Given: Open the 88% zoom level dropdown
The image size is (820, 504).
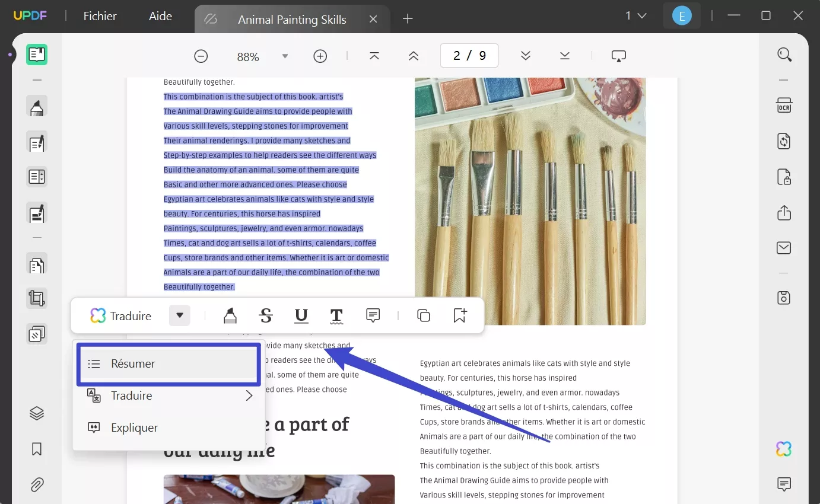Looking at the screenshot, I should (x=285, y=56).
